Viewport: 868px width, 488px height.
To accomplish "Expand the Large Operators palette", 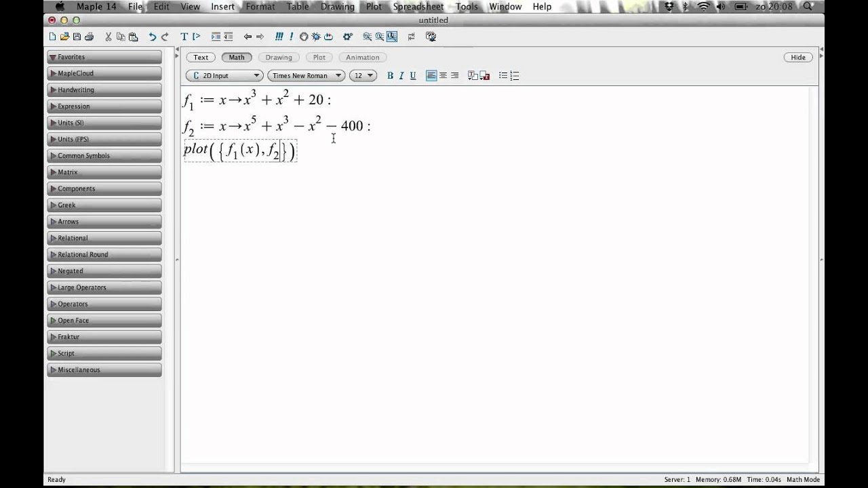I will [104, 287].
